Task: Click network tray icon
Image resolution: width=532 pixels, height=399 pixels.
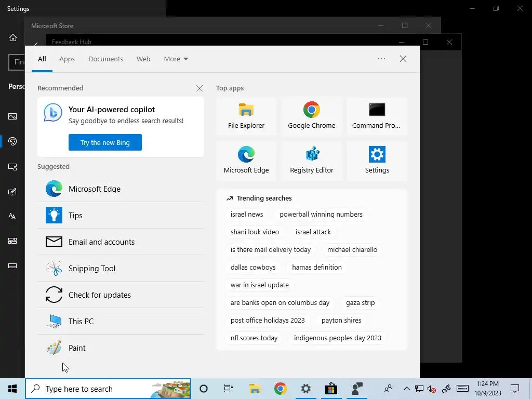Action: tap(419, 389)
